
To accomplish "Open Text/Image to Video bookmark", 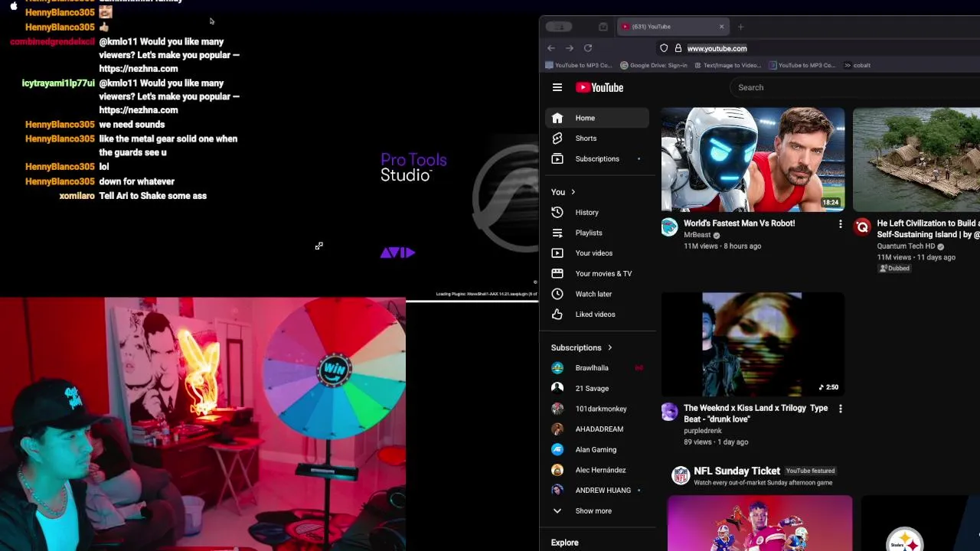I will 727,66.
